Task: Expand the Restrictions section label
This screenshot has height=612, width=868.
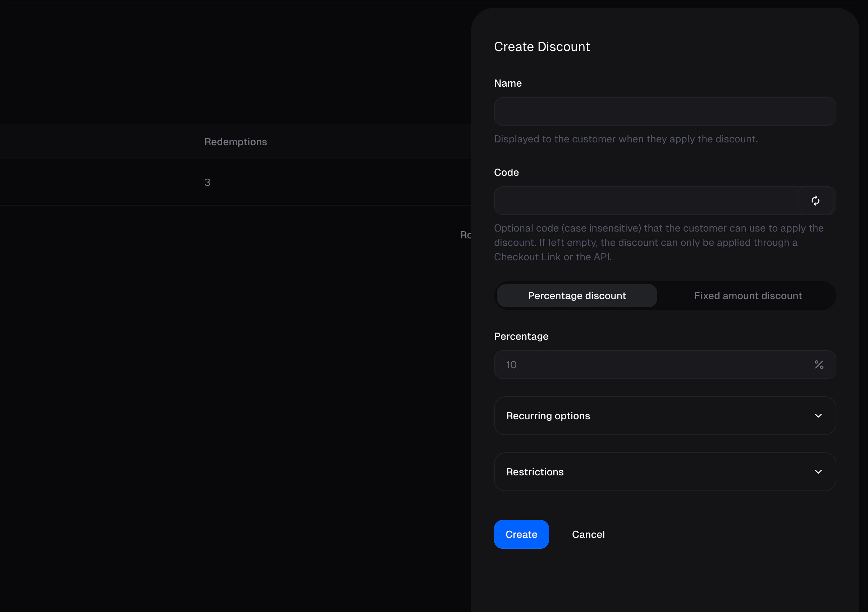Action: tap(535, 472)
